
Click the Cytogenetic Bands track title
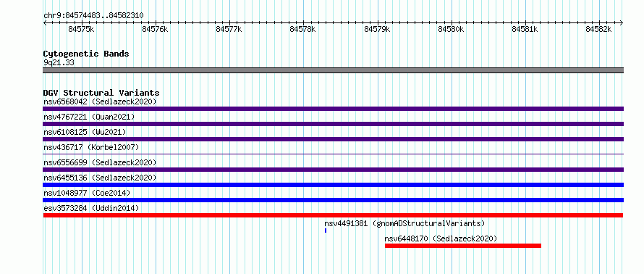point(86,54)
